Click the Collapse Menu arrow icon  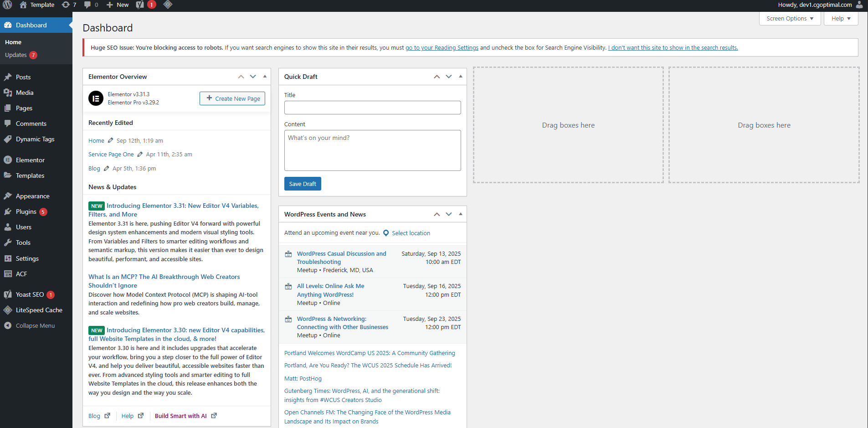pos(8,325)
